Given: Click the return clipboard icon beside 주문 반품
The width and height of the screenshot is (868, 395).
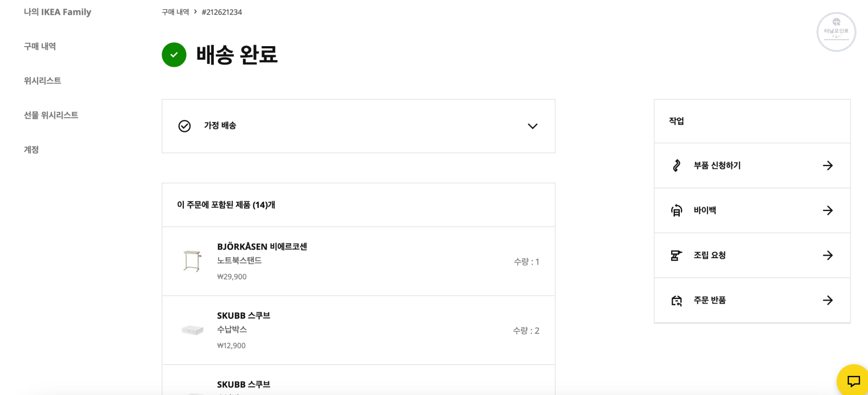Looking at the screenshot, I should [676, 300].
